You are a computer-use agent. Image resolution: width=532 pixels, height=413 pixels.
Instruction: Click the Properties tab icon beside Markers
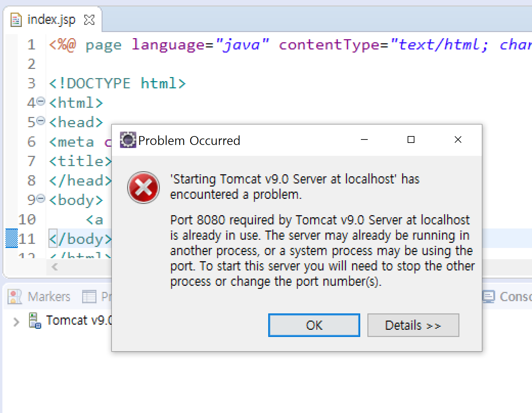[x=89, y=296]
